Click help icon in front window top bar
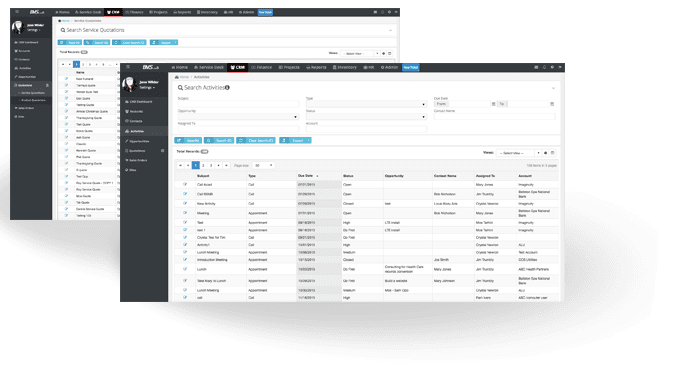 [552, 67]
